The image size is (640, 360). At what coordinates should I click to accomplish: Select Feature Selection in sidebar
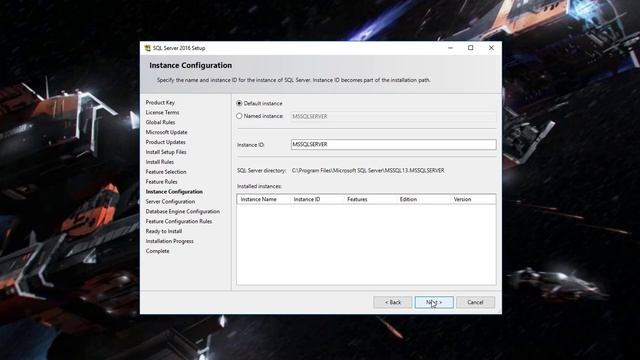pos(166,172)
